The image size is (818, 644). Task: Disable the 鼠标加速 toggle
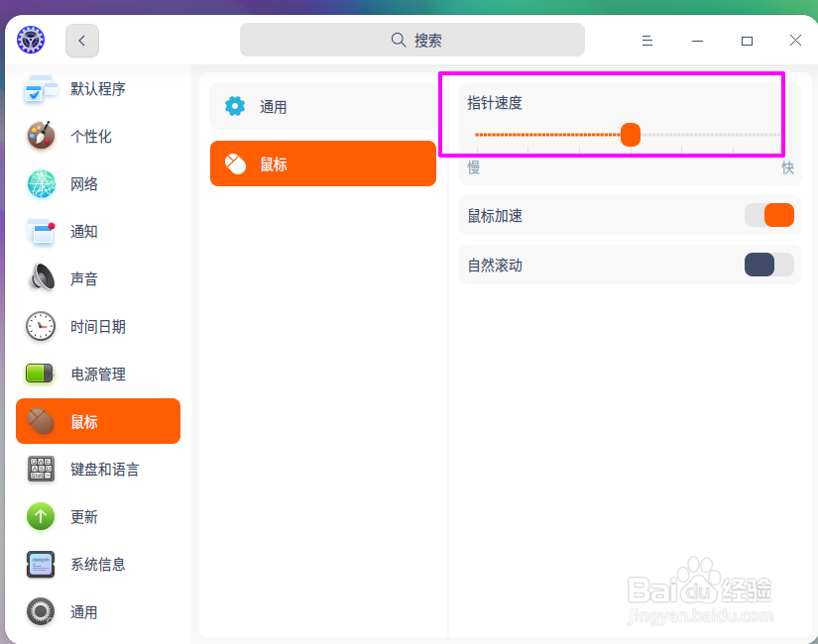click(769, 215)
